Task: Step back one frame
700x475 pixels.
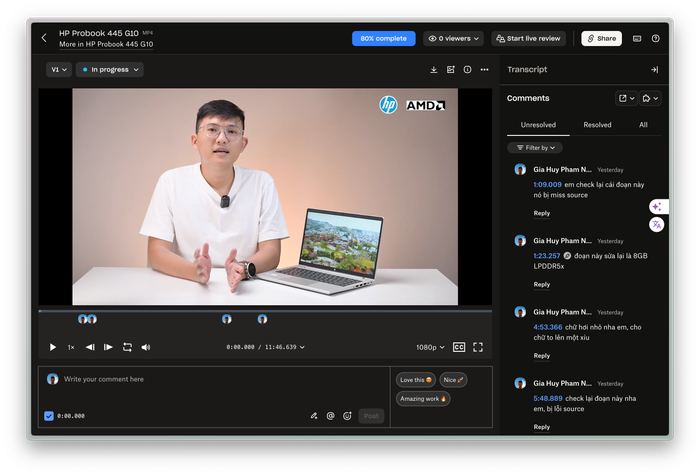Action: pos(90,347)
